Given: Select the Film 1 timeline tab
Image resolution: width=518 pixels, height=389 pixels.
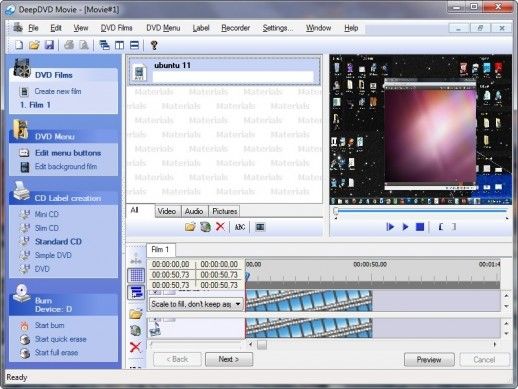Looking at the screenshot, I should [160, 249].
